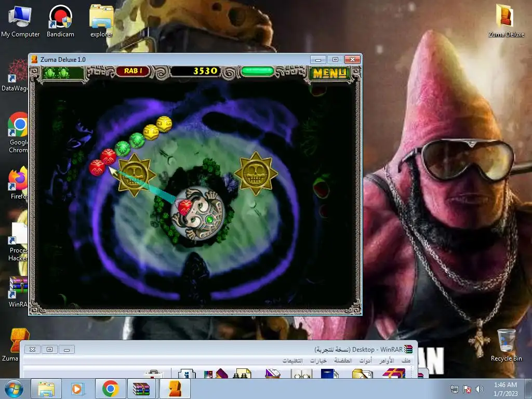Click WinRAR Info icon

pos(187,374)
